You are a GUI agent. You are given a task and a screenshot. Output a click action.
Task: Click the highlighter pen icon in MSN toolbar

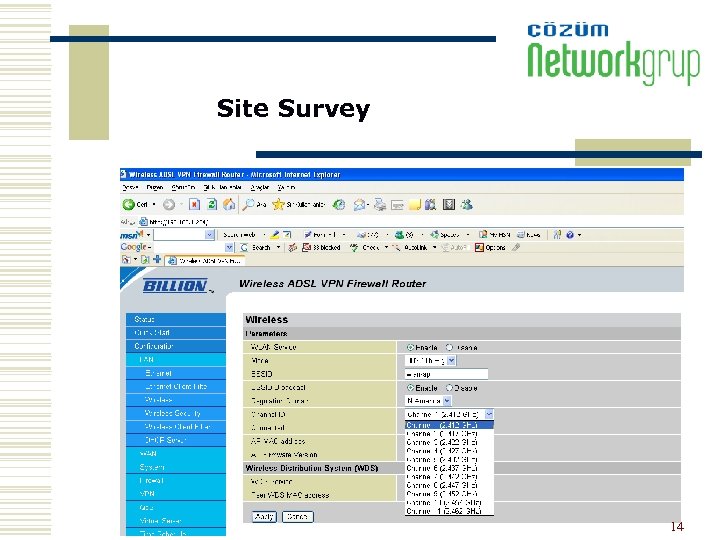275,235
